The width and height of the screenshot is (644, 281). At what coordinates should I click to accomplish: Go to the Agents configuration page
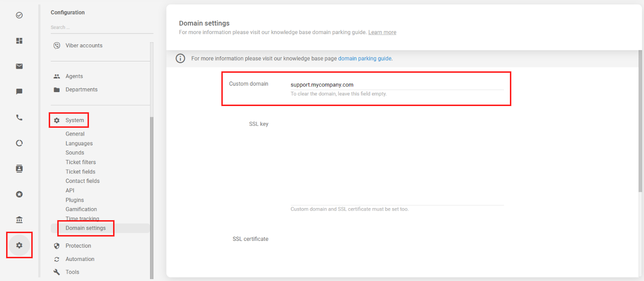[74, 76]
